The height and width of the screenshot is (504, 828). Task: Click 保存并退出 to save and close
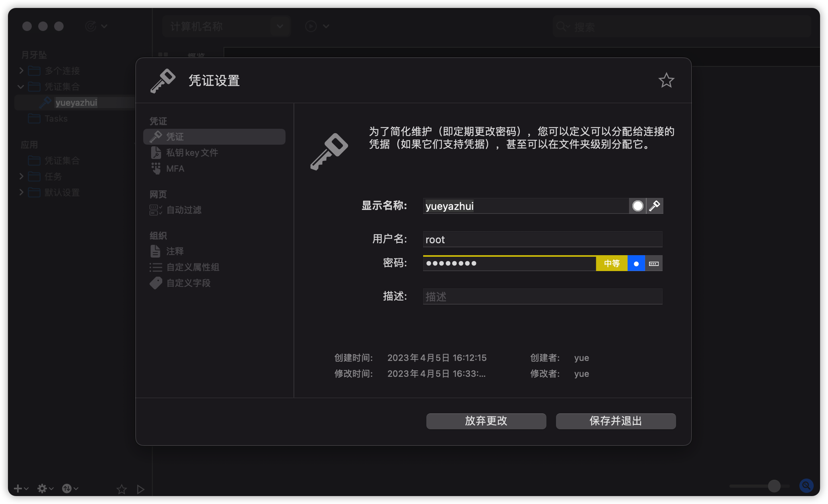coord(616,421)
